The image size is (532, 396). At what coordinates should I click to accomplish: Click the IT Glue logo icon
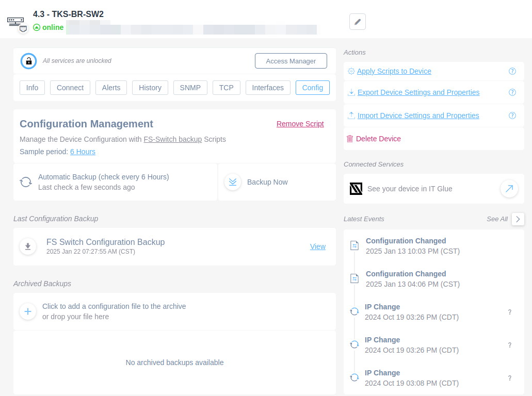pos(356,189)
